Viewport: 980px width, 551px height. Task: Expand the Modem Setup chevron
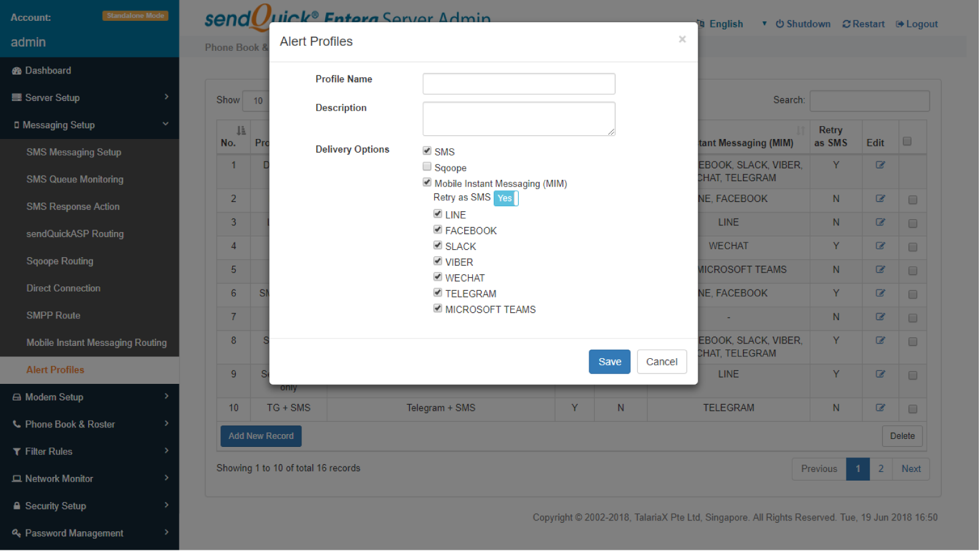(x=166, y=397)
